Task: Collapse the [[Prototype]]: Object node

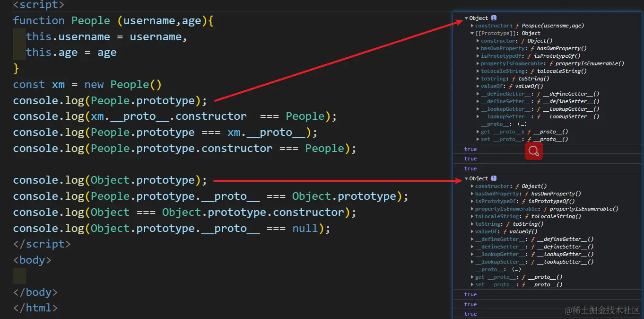Action: 472,33
